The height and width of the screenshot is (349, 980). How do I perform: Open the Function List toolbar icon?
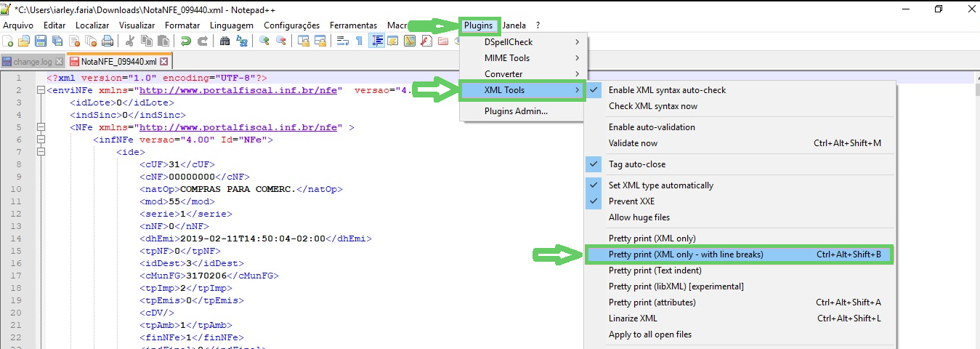(426, 41)
